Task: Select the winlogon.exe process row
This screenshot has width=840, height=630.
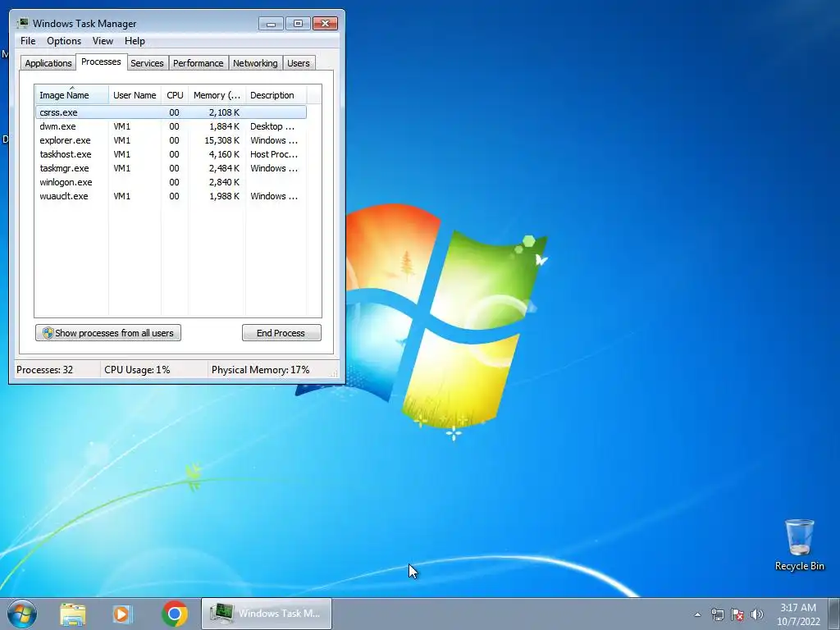Action: tap(171, 182)
